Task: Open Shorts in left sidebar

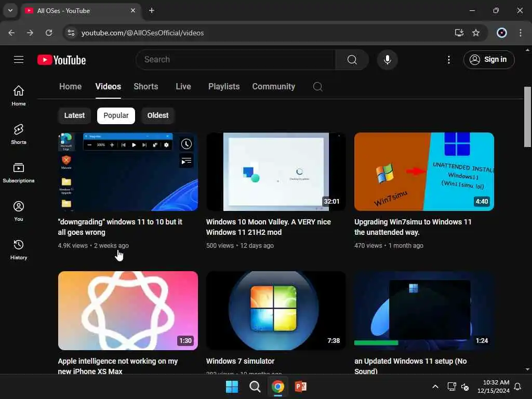Action: [x=19, y=134]
